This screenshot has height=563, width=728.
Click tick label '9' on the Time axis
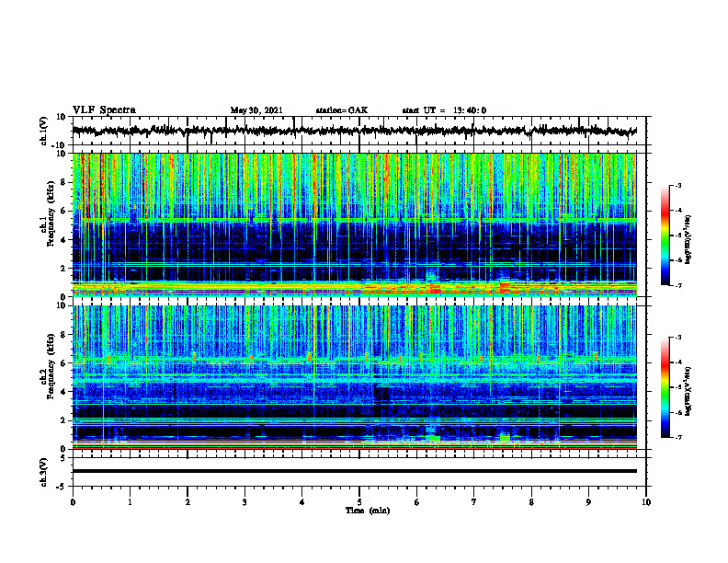(x=588, y=502)
